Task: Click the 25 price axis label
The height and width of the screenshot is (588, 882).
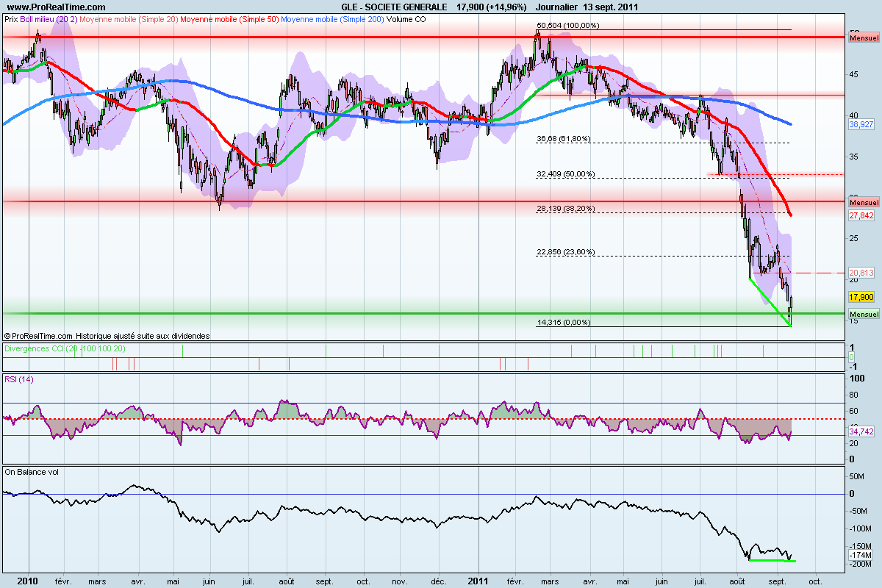Action: point(854,239)
